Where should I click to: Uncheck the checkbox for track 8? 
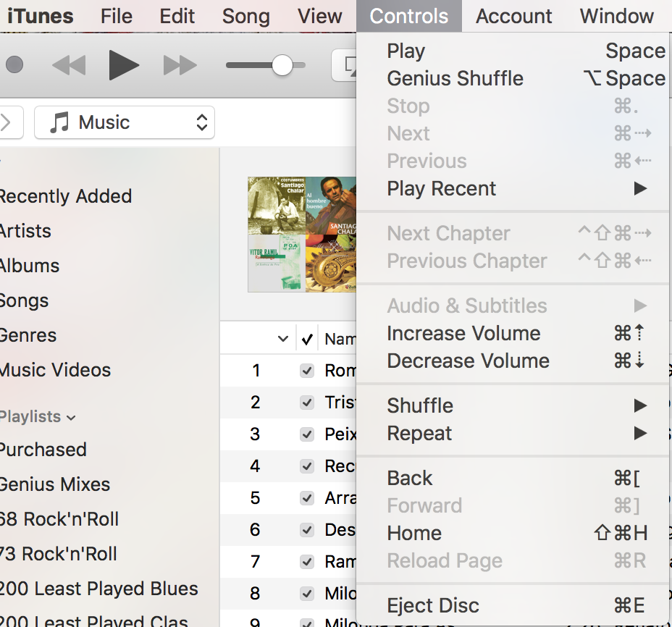click(x=307, y=593)
